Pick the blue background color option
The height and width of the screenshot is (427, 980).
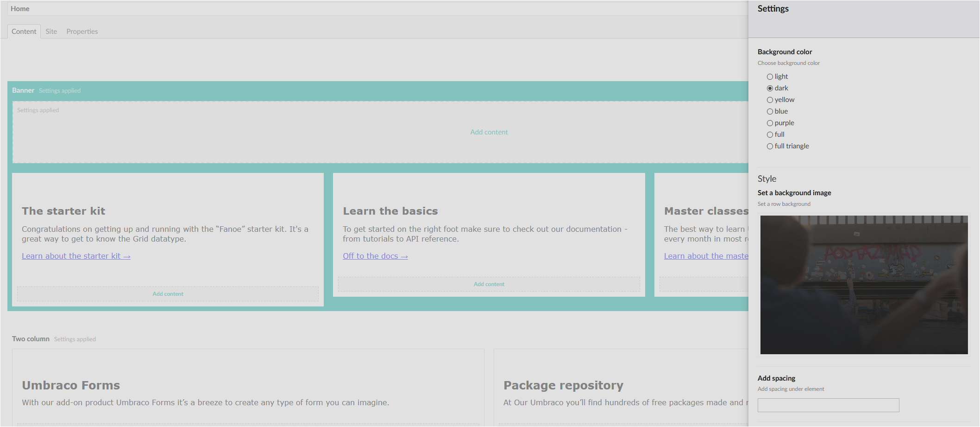[770, 112]
